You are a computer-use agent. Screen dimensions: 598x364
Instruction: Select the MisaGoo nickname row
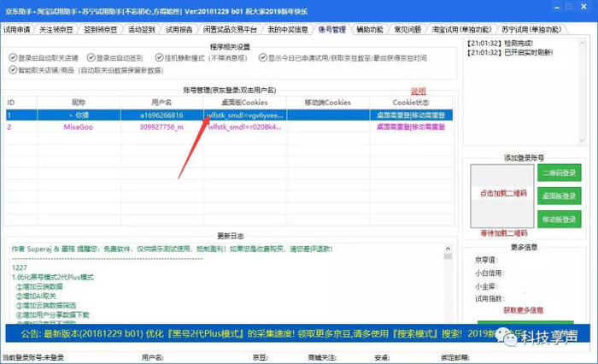(79, 127)
